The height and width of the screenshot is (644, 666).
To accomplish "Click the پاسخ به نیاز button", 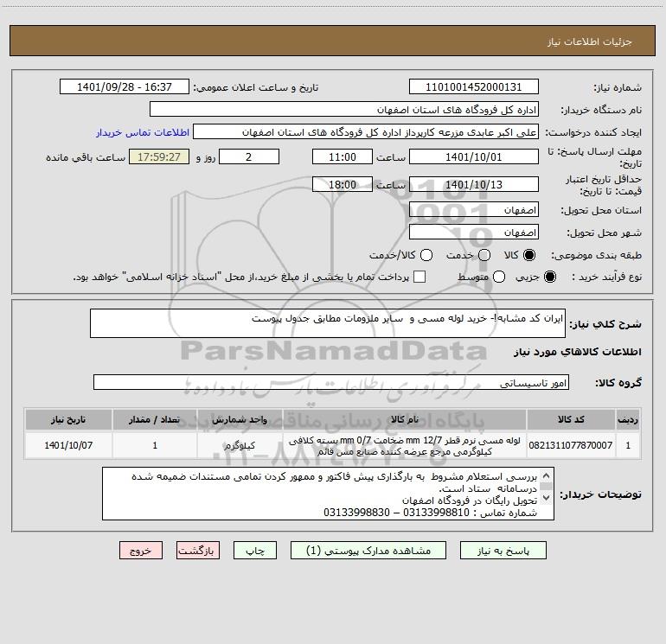I will click(x=503, y=551).
